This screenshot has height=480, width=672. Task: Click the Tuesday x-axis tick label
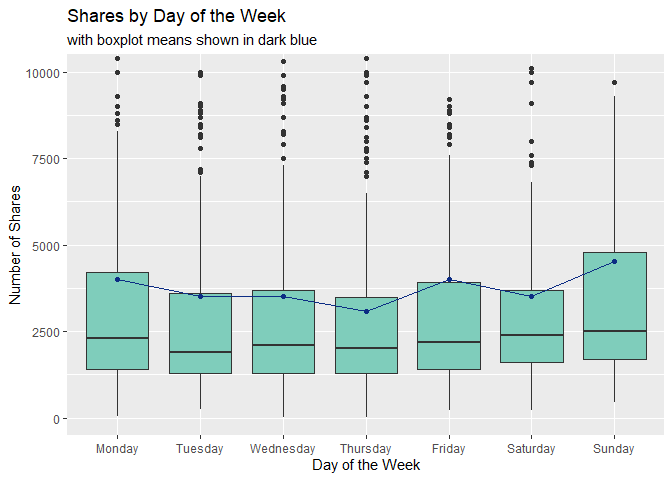click(200, 449)
